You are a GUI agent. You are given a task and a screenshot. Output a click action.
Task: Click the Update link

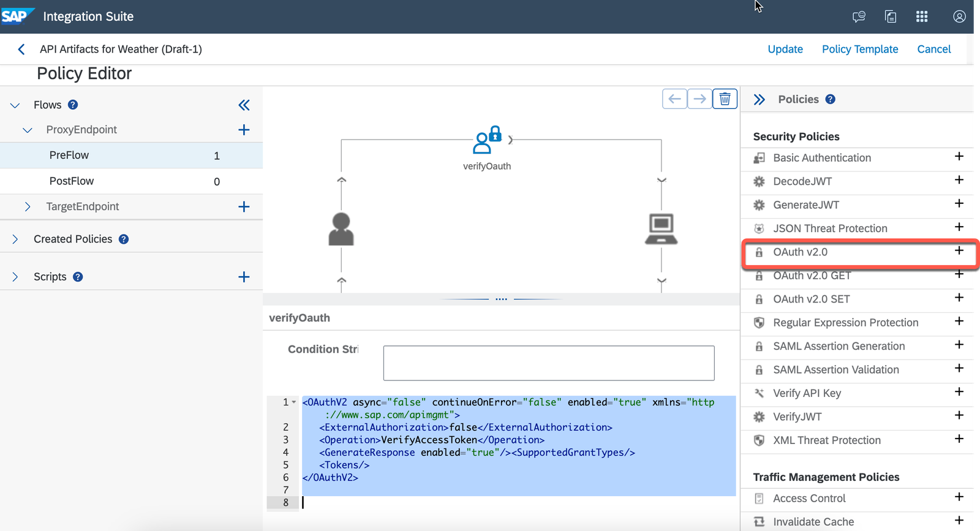click(x=785, y=49)
